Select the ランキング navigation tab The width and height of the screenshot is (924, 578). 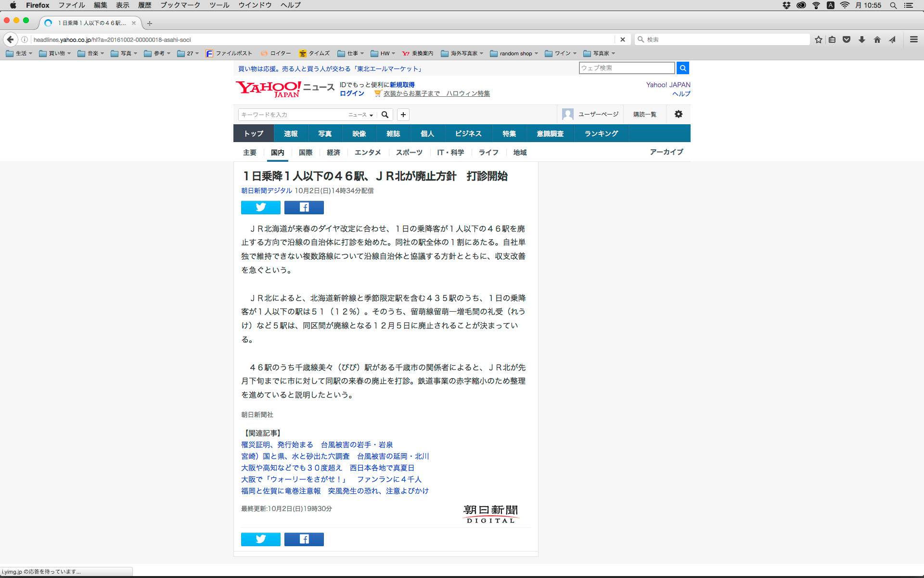(x=601, y=133)
